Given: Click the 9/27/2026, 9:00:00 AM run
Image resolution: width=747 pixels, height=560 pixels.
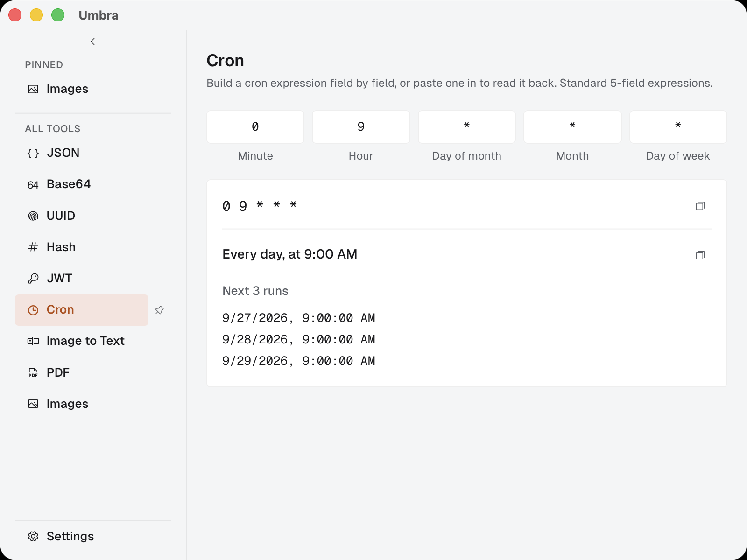Looking at the screenshot, I should [x=299, y=318].
